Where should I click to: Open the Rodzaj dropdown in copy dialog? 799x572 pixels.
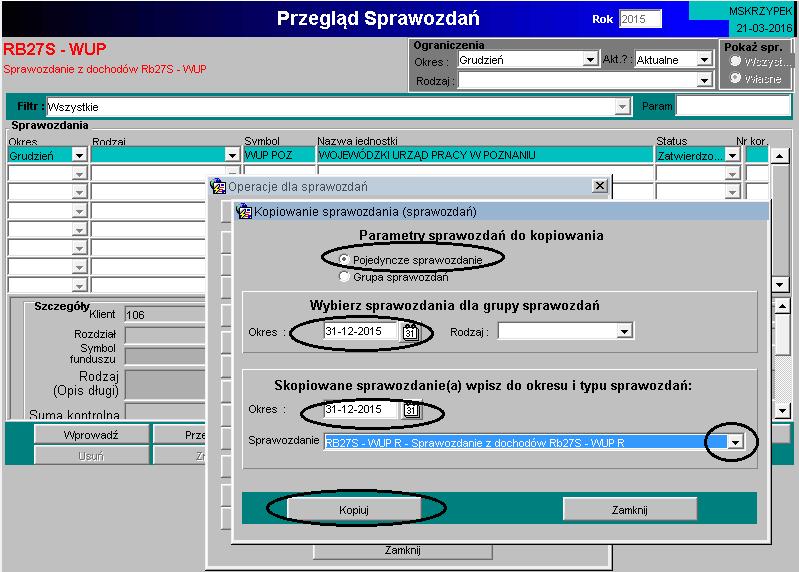(x=624, y=332)
